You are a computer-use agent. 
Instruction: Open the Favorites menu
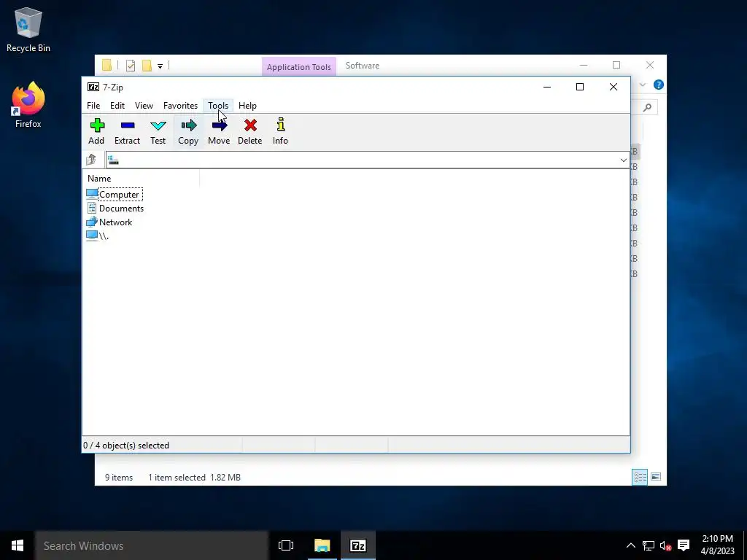coord(180,106)
